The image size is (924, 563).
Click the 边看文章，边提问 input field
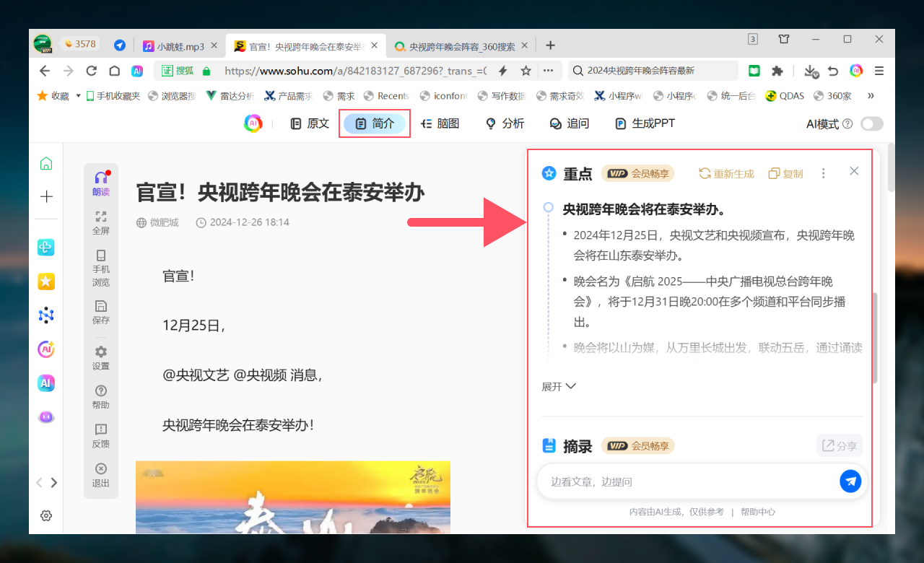pos(686,481)
